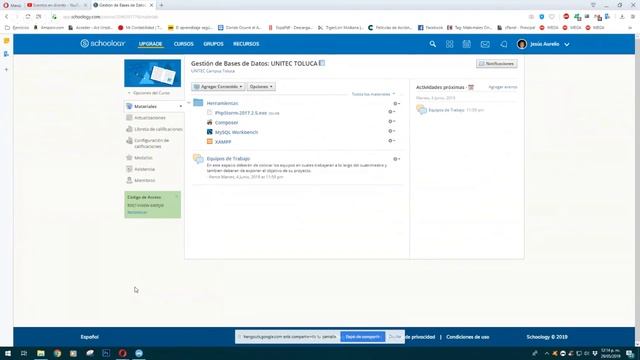This screenshot has height=360, width=640.
Task: Collapse the Herramientas folder arrow
Action: point(189,103)
